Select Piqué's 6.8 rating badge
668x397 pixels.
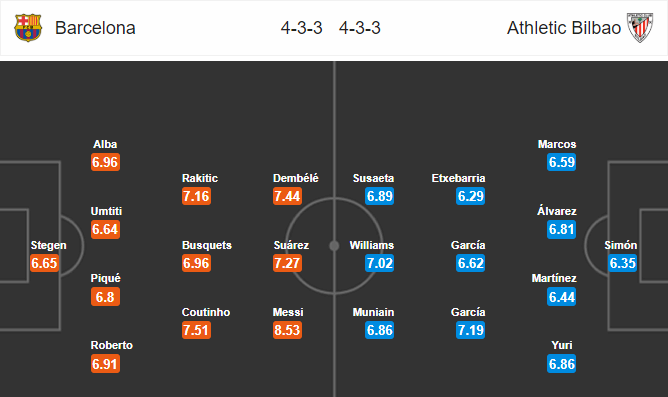point(105,297)
